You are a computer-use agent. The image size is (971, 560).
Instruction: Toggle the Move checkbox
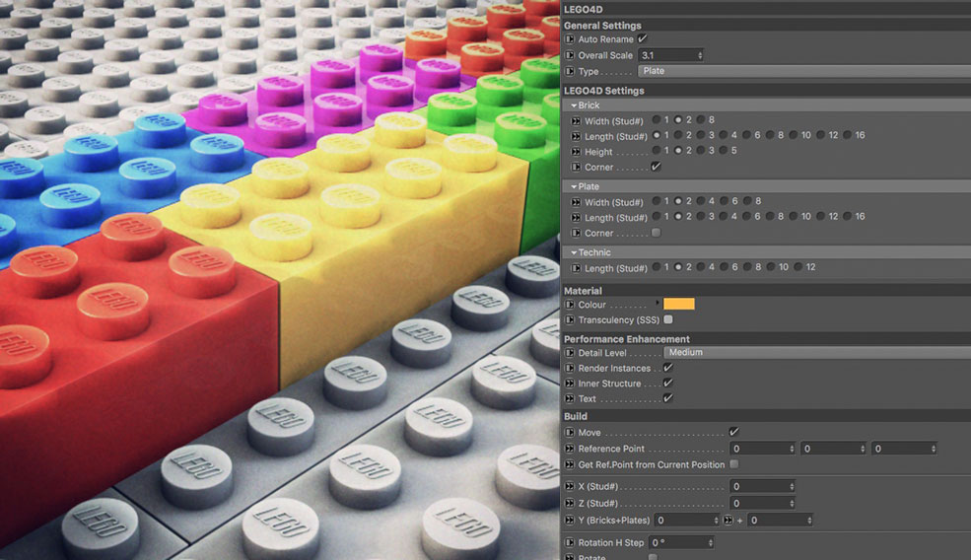733,432
